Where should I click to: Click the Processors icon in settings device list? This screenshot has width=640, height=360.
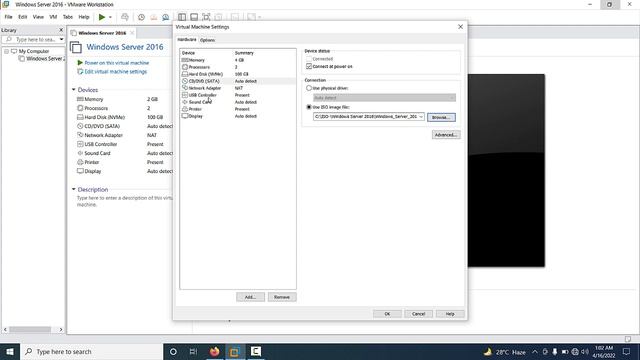point(184,67)
